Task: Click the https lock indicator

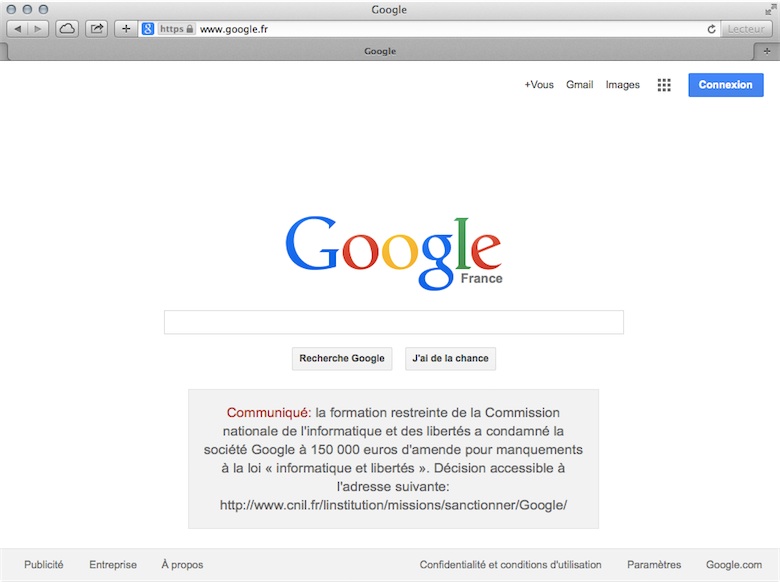Action: (x=176, y=29)
